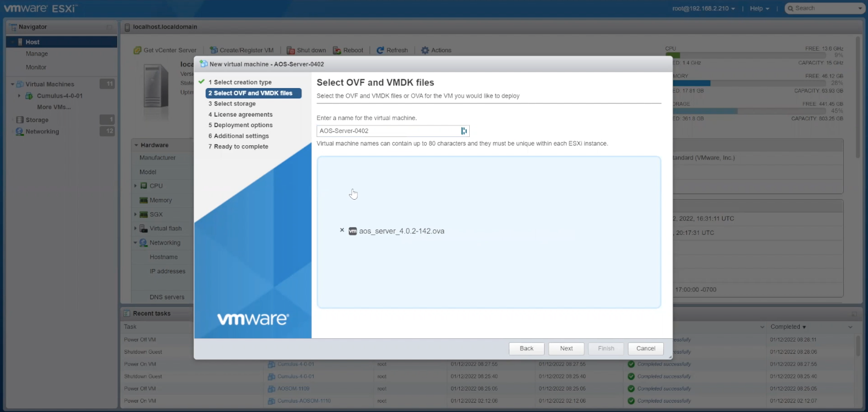Click the Recent tasks vertical scrollbar
This screenshot has width=868, height=412.
pyautogui.click(x=858, y=347)
